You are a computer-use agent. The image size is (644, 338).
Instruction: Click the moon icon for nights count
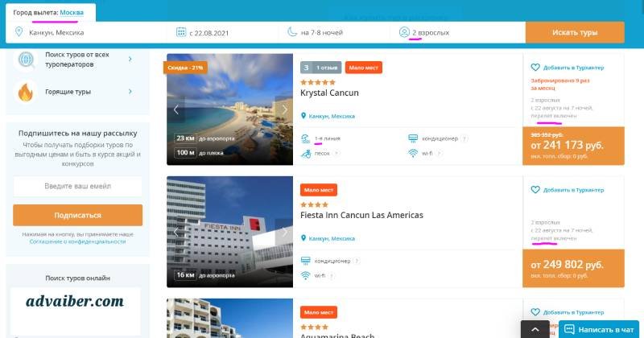tap(291, 32)
